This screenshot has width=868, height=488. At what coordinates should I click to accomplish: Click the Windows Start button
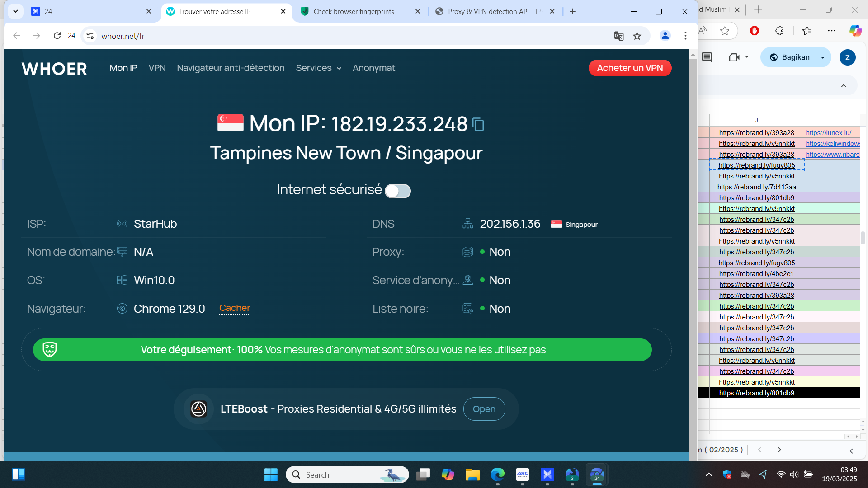pos(271,475)
